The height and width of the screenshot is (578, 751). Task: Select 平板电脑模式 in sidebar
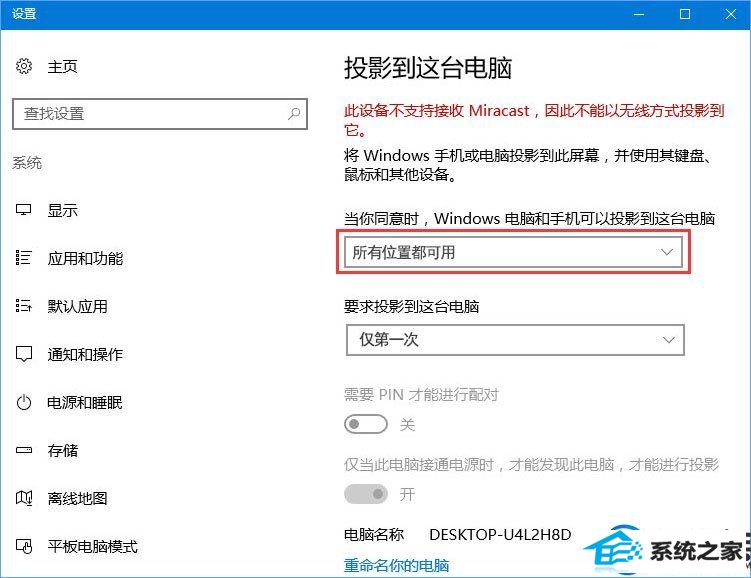click(x=92, y=546)
